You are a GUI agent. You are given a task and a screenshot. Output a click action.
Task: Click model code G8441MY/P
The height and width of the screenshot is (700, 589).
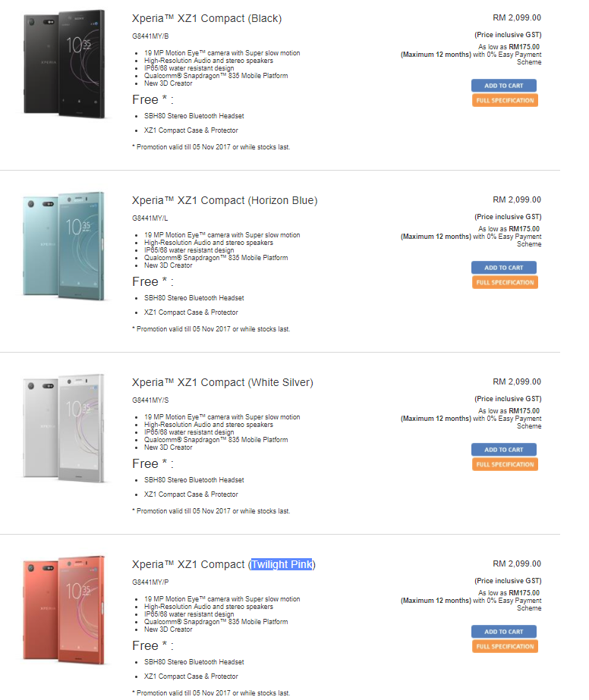150,582
